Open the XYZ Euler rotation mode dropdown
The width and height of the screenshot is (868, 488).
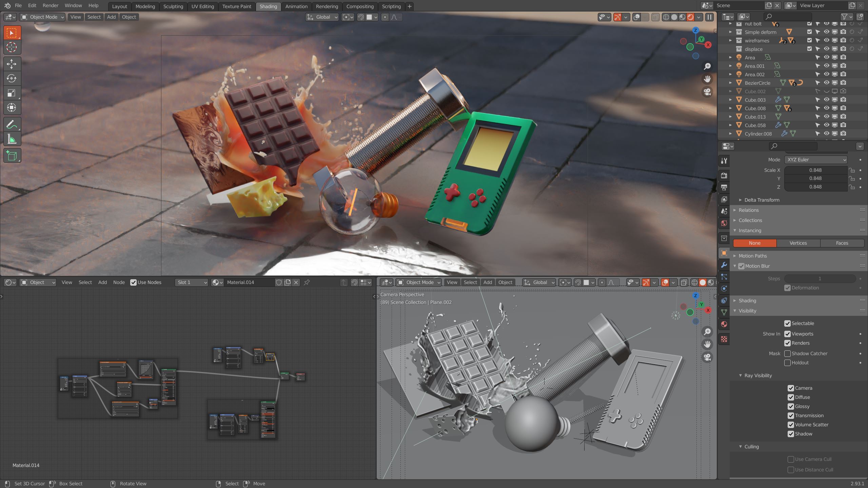click(816, 160)
